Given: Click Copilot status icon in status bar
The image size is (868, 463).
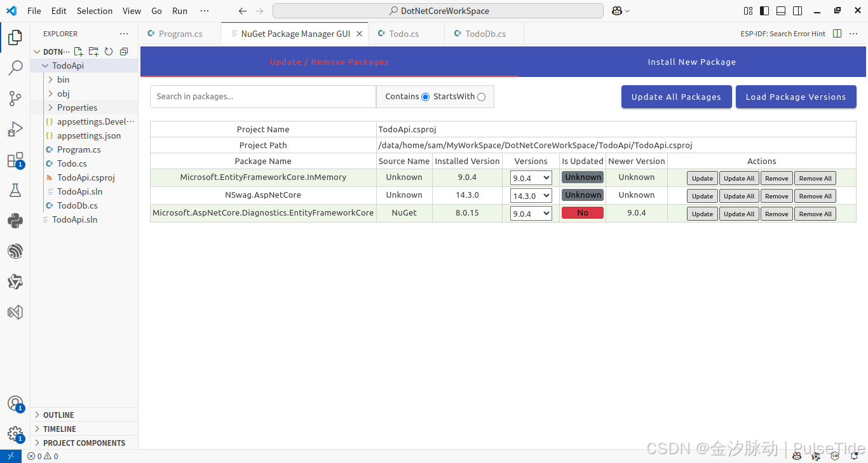Looking at the screenshot, I should point(796,456).
